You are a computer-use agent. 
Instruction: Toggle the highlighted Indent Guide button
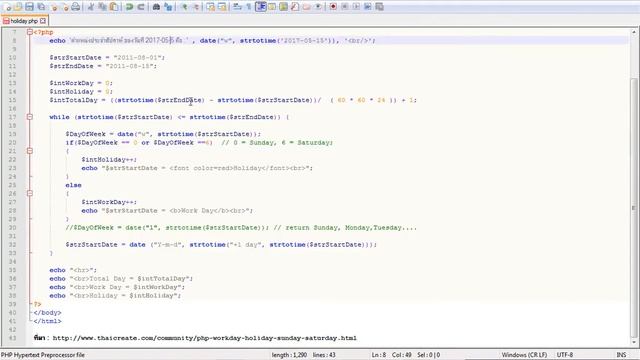click(x=260, y=7)
